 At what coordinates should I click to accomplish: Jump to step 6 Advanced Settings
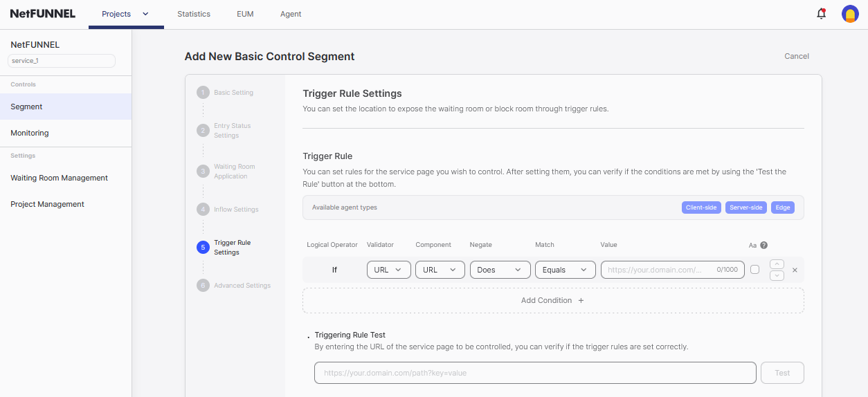(x=242, y=286)
